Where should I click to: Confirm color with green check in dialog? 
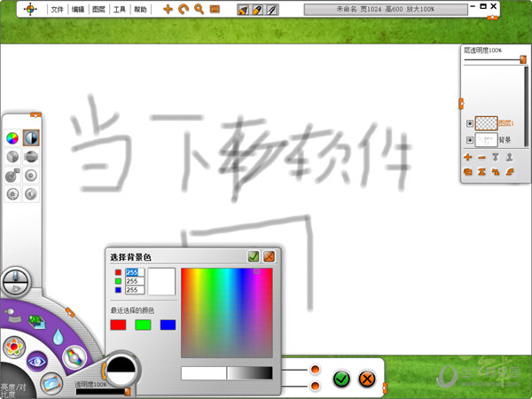pyautogui.click(x=254, y=256)
